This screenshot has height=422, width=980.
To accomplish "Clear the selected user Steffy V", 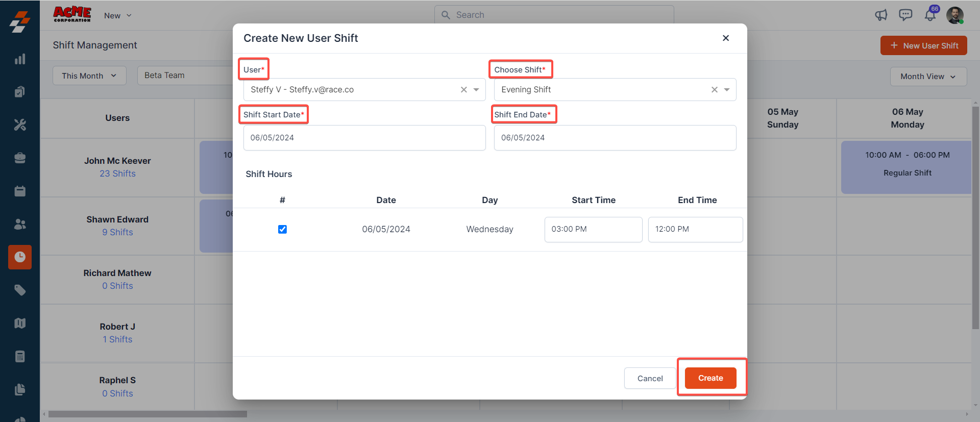I will (463, 90).
